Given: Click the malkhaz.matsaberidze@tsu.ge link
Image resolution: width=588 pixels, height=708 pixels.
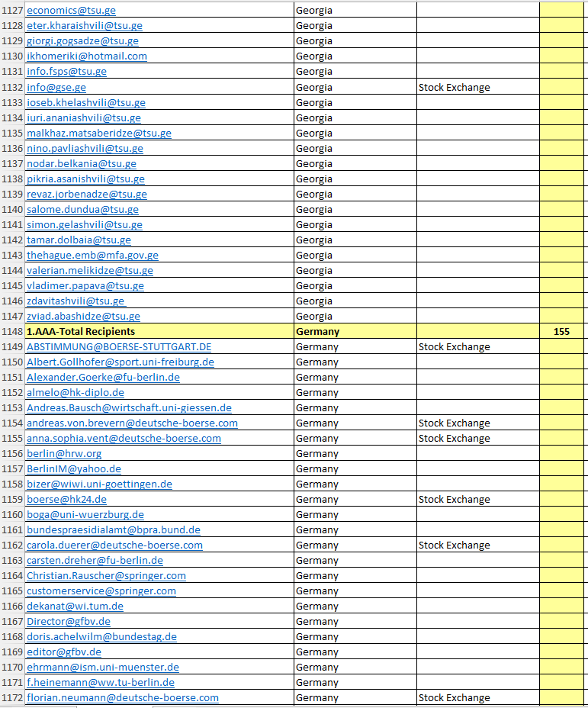Looking at the screenshot, I should coord(99,134).
